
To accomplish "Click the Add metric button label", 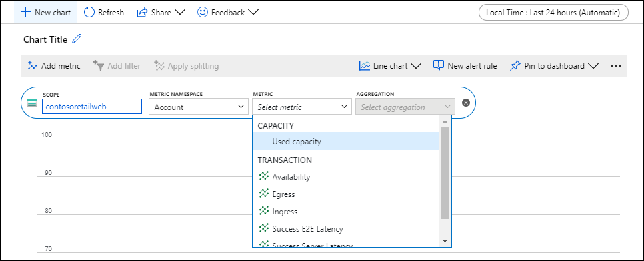I will click(61, 66).
